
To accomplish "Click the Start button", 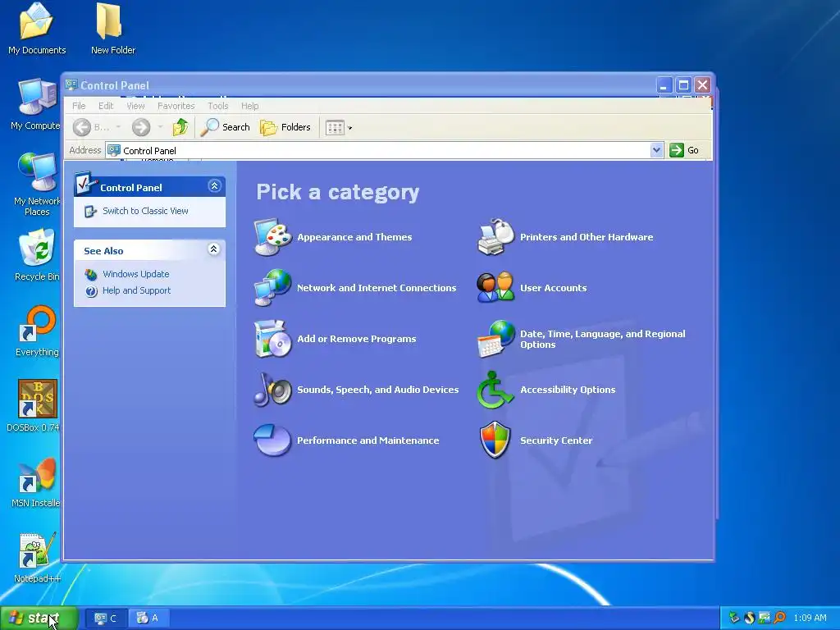I will [x=39, y=619].
